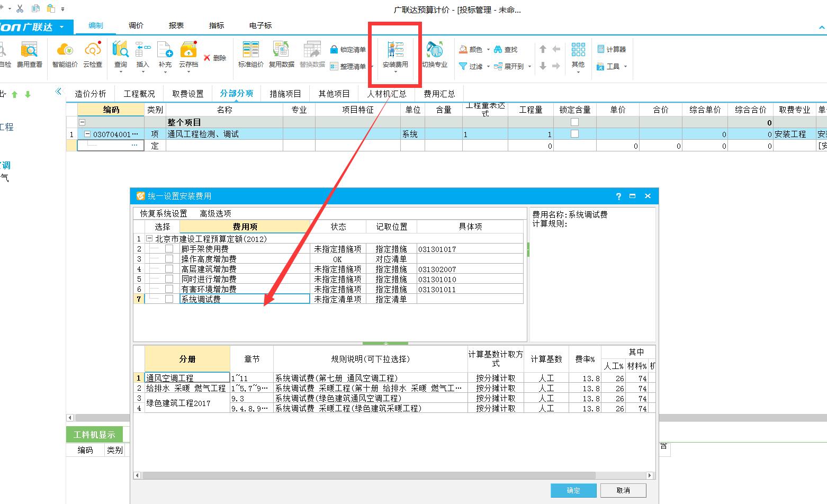The image size is (827, 504).
Task: Click the cut scissors icon
Action: [20, 8]
